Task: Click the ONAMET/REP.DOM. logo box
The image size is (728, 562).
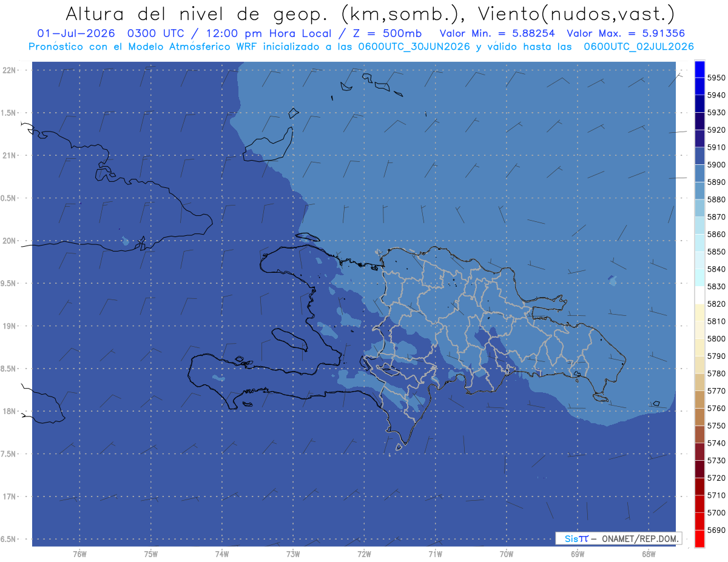Action: (618, 538)
